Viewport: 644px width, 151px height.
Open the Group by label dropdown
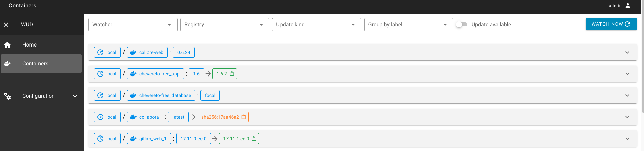[408, 25]
